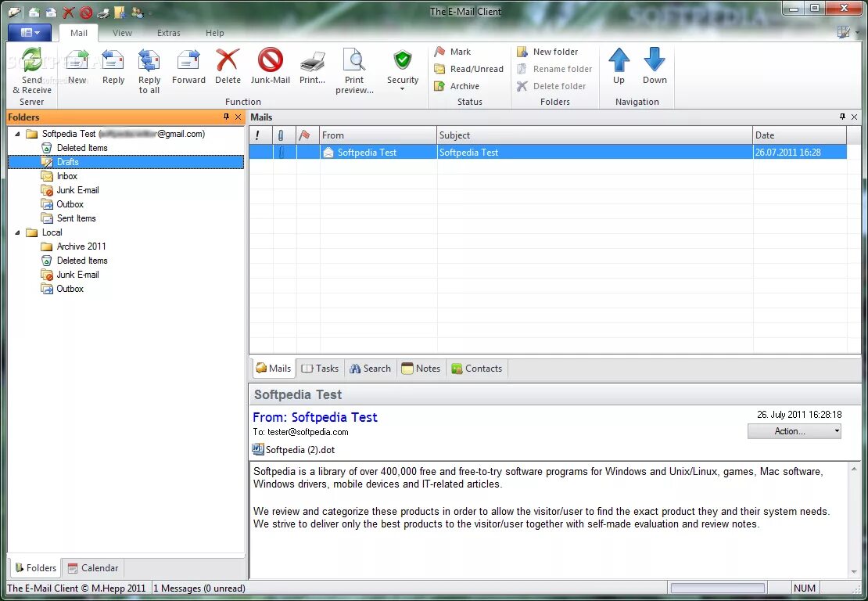The height and width of the screenshot is (601, 868).
Task: Mark message as Junk-Mail
Action: 270,67
